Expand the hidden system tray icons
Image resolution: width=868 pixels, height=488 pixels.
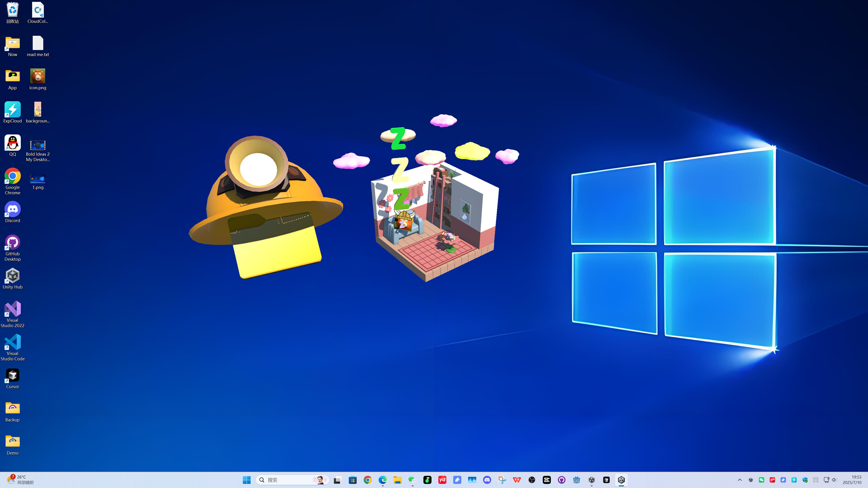click(740, 480)
